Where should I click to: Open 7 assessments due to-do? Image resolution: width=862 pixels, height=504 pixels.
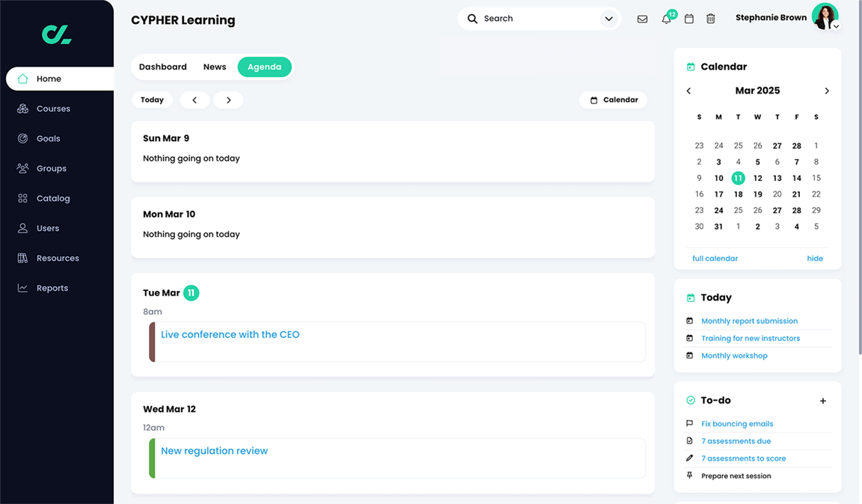(x=736, y=440)
